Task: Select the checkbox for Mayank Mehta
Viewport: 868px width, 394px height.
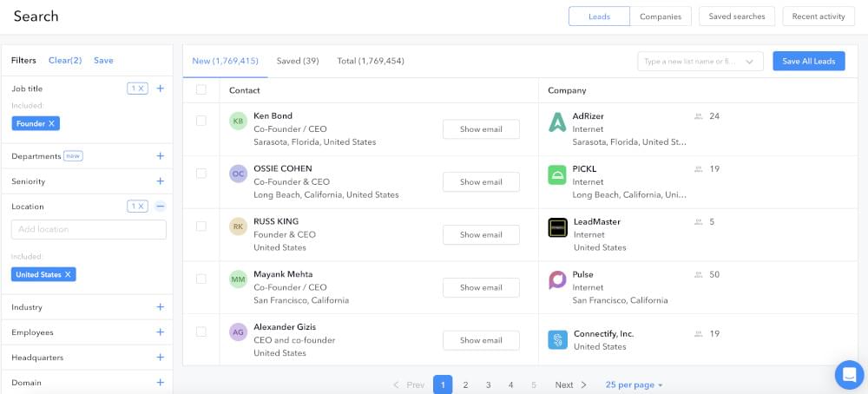Action: [201, 279]
